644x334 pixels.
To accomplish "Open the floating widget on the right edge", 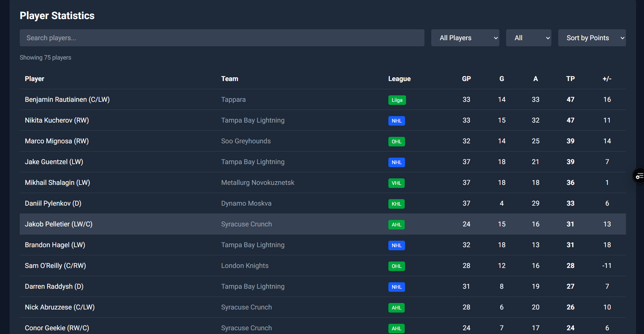I will pos(640,176).
